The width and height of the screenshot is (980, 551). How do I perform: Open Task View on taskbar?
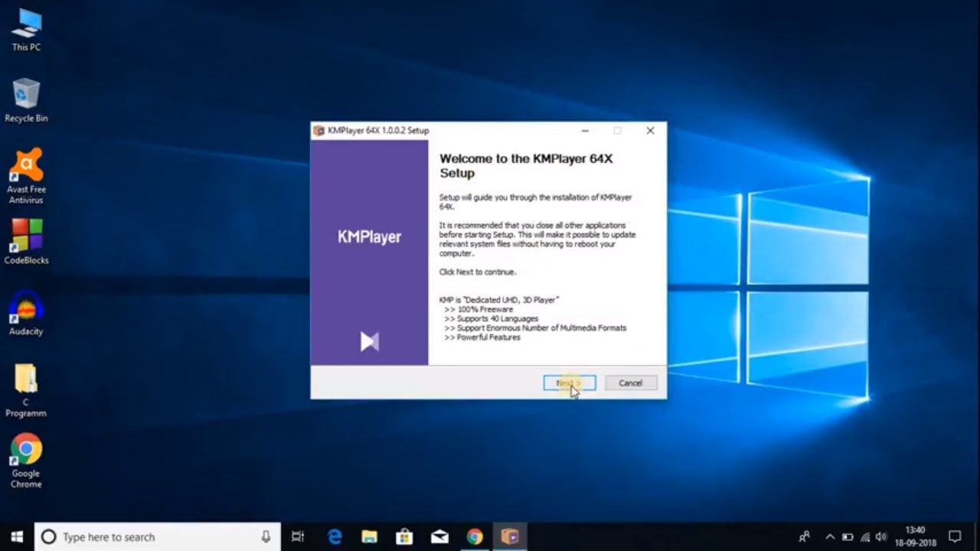[298, 536]
